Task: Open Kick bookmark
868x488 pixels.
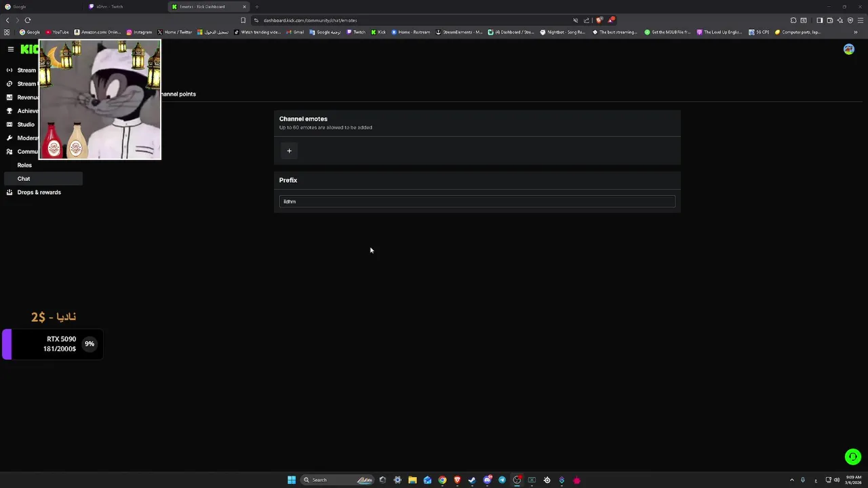Action: (378, 32)
